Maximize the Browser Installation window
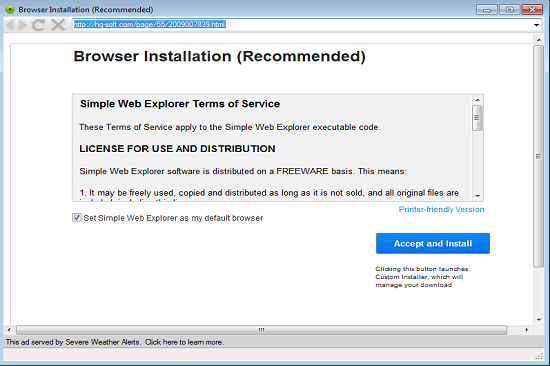This screenshot has width=550, height=366. pyautogui.click(x=509, y=9)
